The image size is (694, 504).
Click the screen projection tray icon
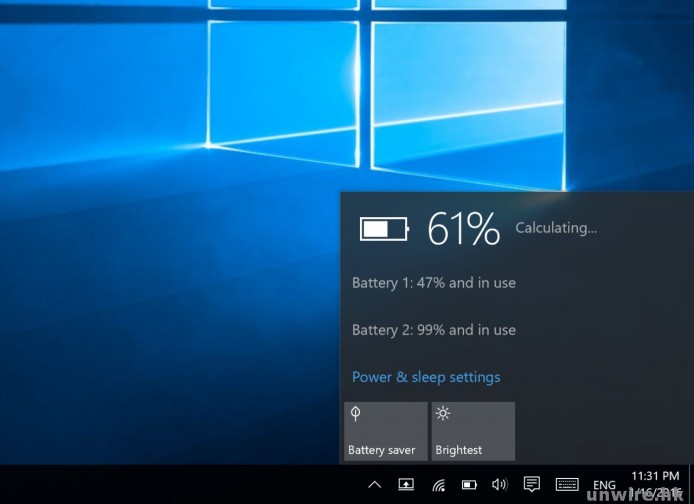(406, 485)
